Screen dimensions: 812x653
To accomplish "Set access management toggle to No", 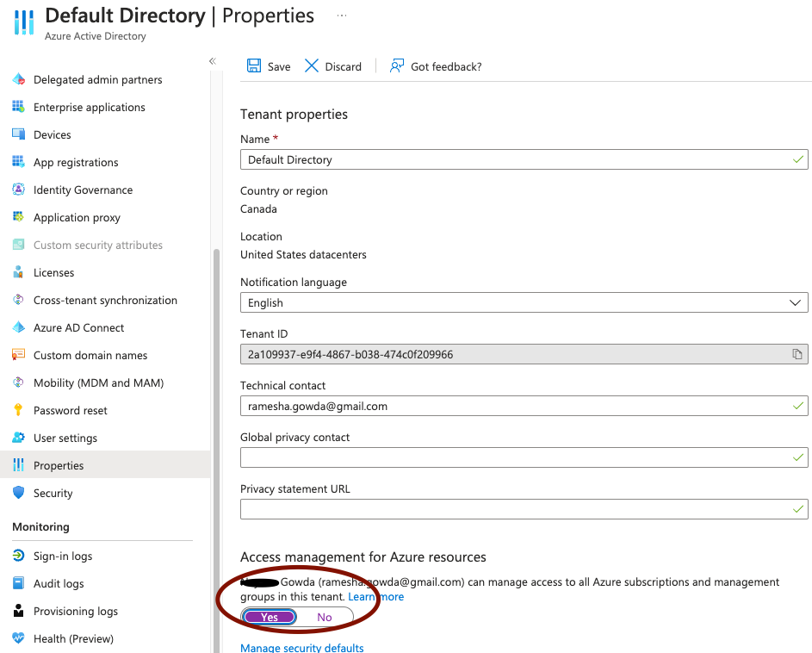I will coord(325,617).
